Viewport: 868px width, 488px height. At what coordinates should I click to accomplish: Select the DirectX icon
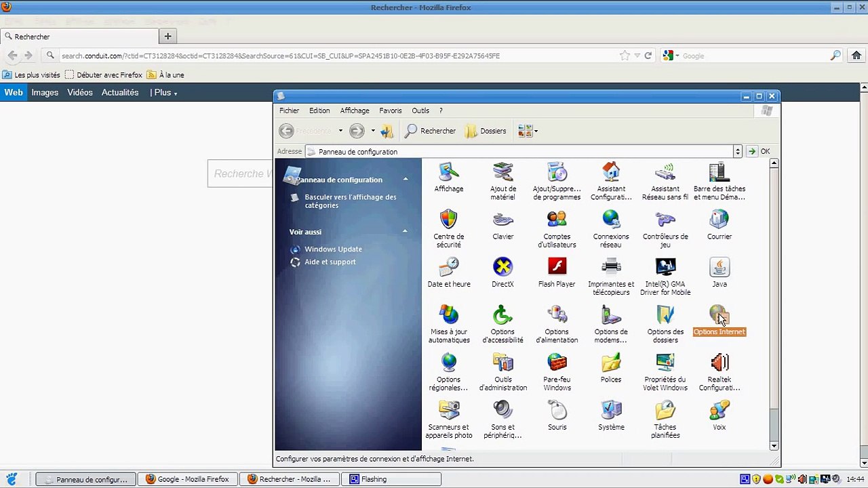click(502, 272)
